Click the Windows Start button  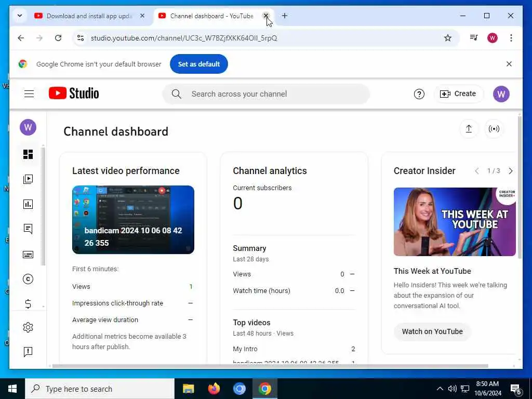[x=12, y=389]
